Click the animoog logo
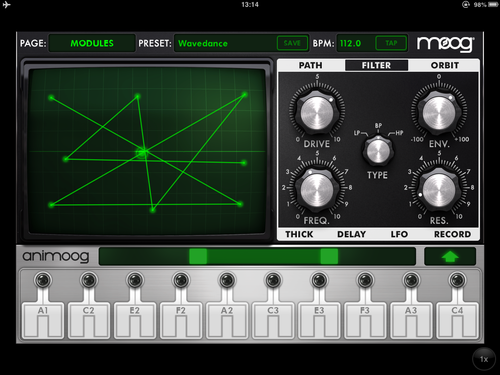500x375 pixels. pyautogui.click(x=56, y=256)
